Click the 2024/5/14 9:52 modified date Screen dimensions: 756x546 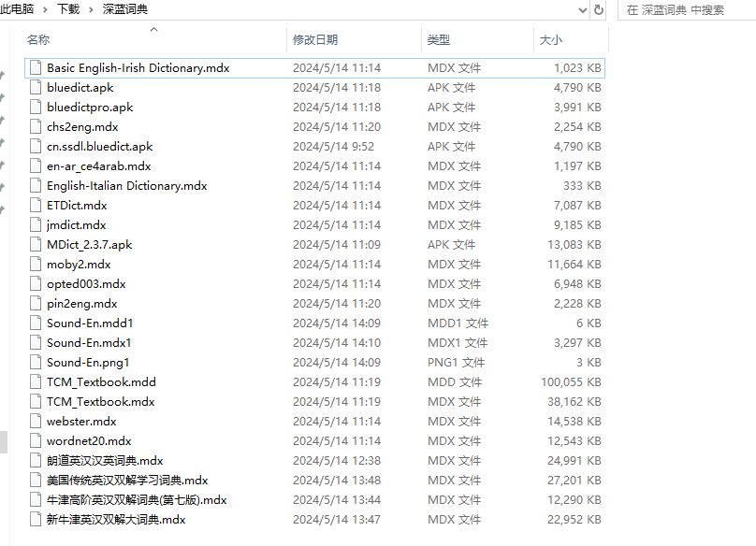point(333,147)
